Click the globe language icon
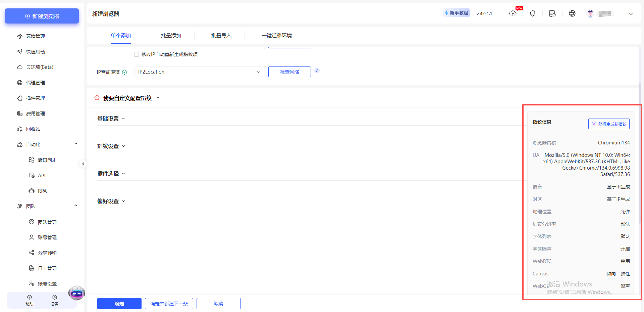 click(572, 13)
